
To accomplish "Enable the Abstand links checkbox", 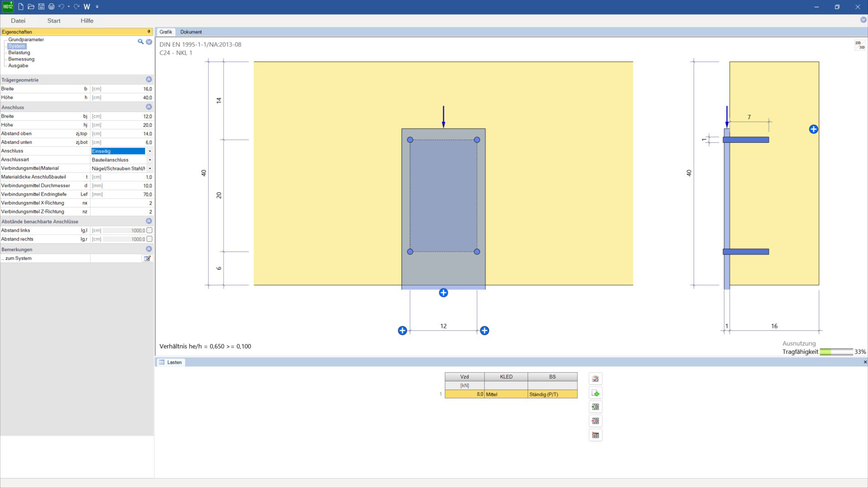I will (x=150, y=230).
